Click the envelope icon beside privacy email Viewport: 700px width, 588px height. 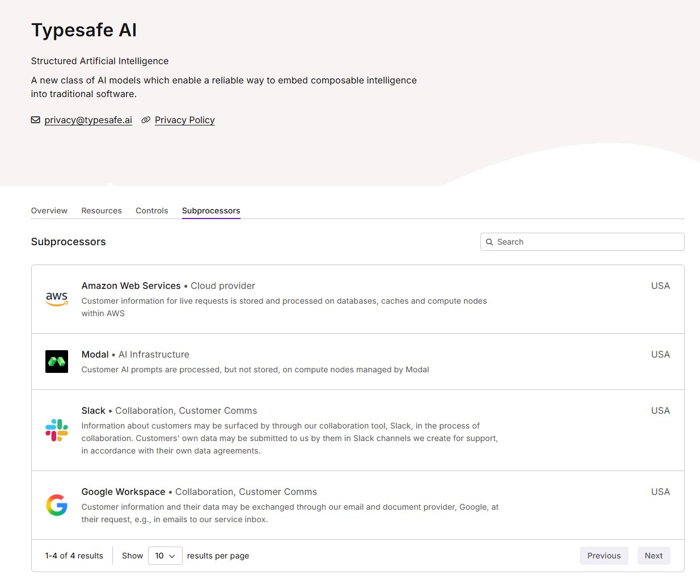[36, 120]
